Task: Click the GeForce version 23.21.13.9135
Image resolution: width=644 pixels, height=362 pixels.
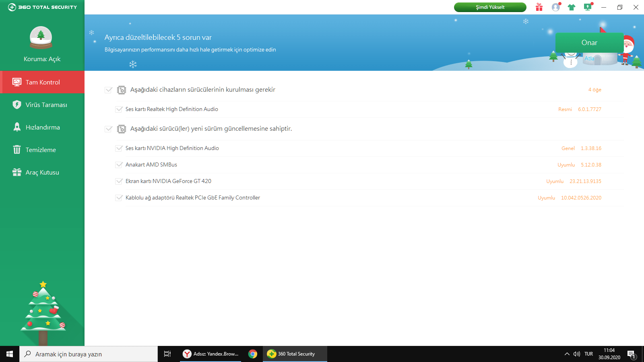Action: pyautogui.click(x=585, y=181)
